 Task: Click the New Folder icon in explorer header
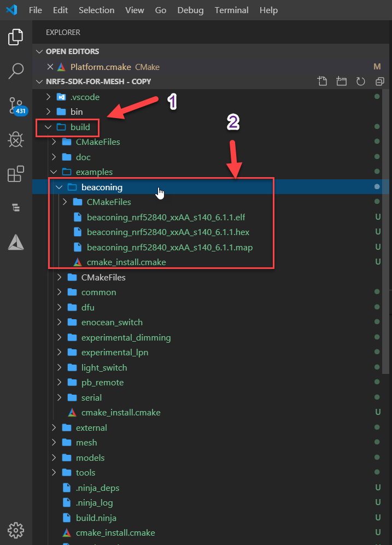[342, 81]
